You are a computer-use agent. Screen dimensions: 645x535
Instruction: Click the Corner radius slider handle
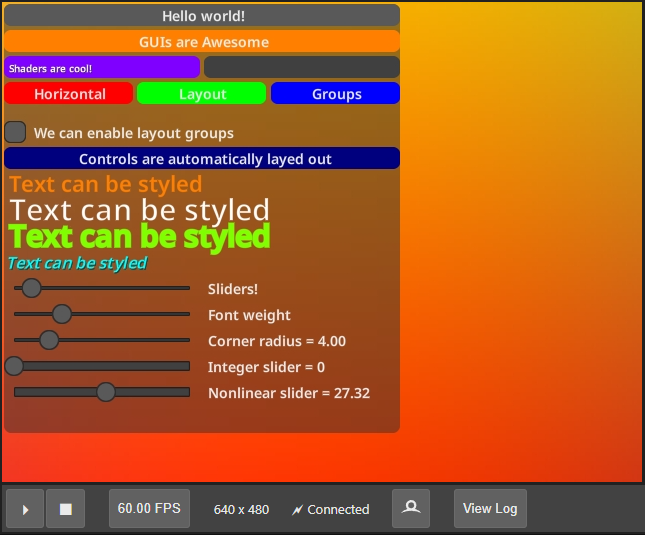(x=49, y=340)
